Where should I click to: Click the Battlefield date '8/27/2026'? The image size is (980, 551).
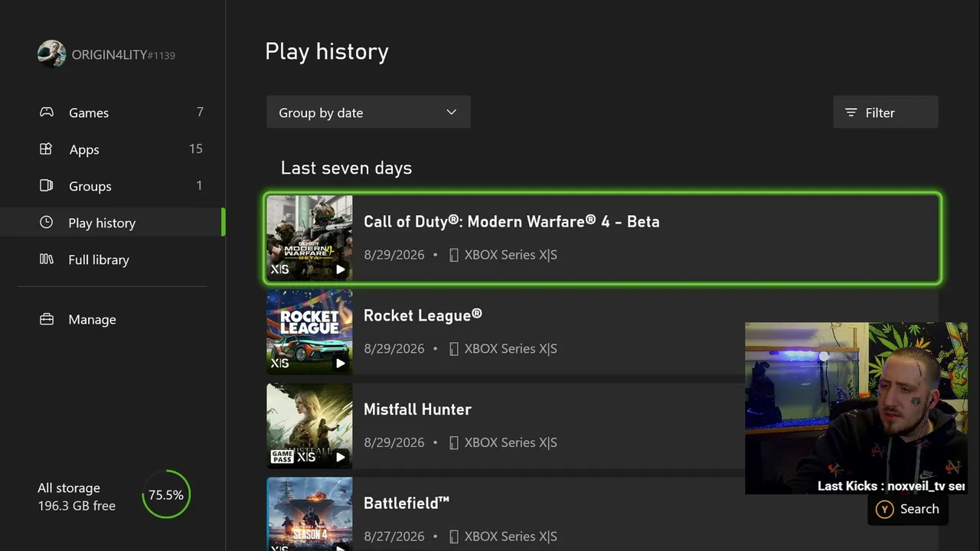(394, 536)
